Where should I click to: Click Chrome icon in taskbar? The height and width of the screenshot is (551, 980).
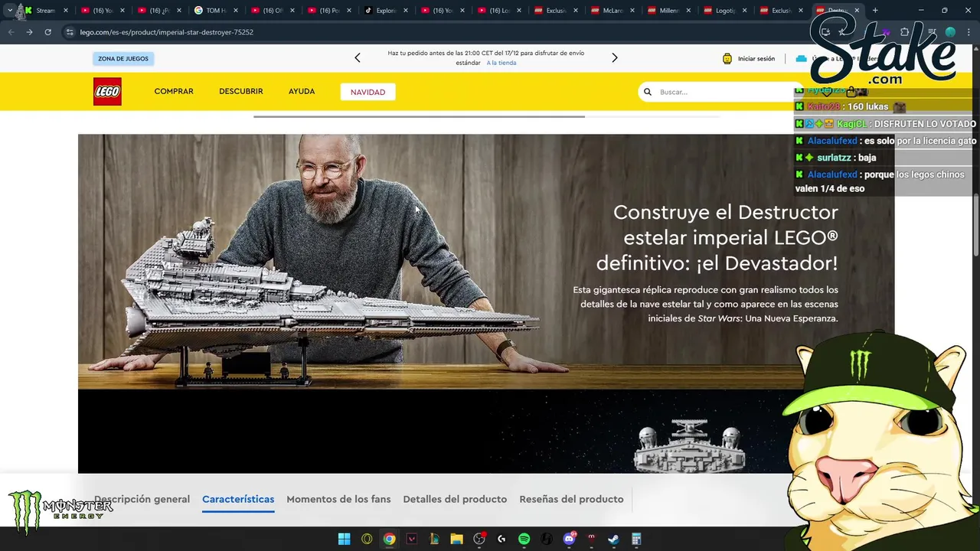389,539
